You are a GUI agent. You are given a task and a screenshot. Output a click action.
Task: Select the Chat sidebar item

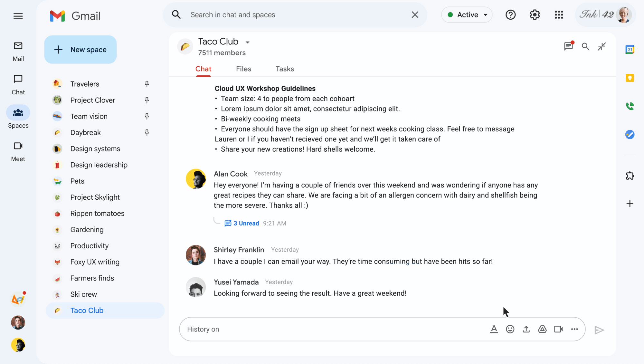tap(18, 84)
